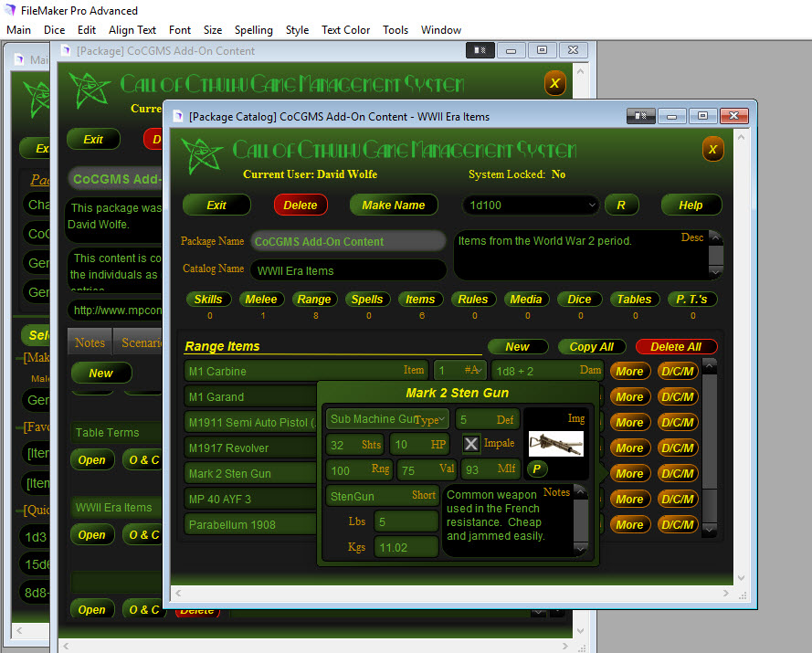Switch to the Tables tab

pyautogui.click(x=635, y=300)
